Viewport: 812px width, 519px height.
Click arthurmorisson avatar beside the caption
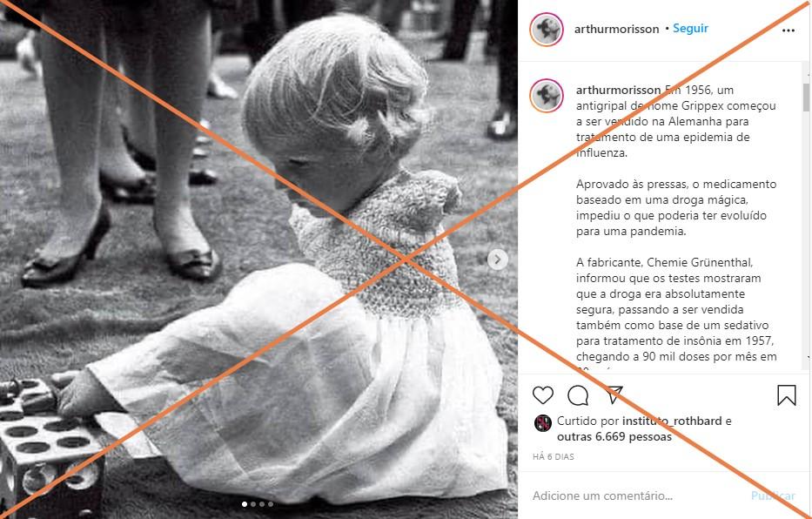pos(547,96)
